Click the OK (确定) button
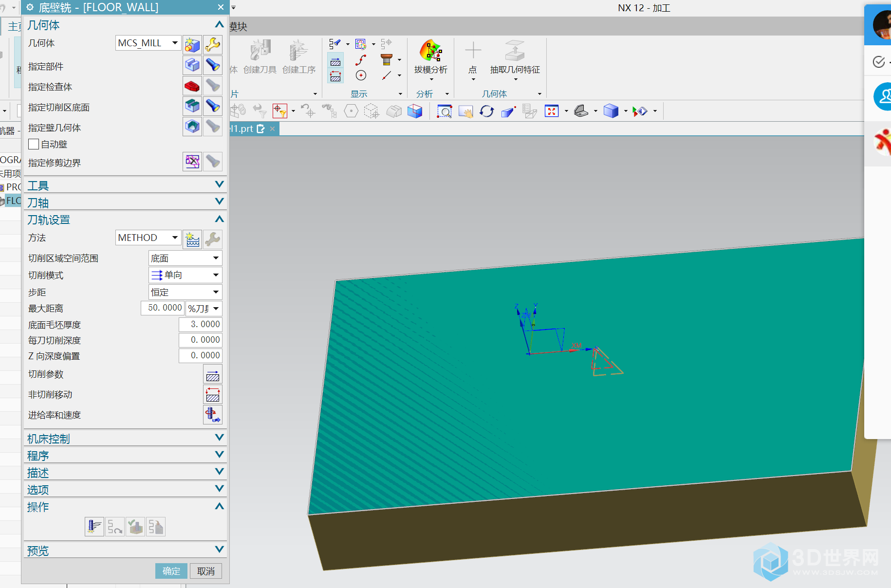891x588 pixels. pos(171,571)
